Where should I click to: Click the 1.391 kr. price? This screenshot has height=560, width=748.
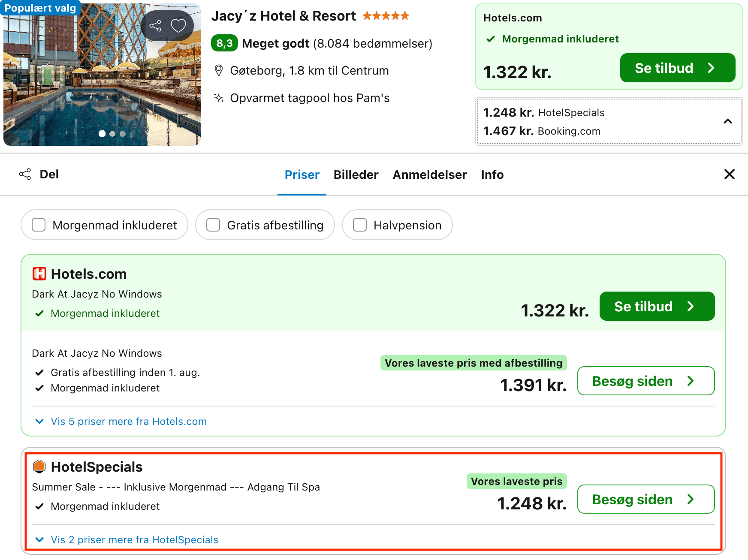(x=533, y=385)
